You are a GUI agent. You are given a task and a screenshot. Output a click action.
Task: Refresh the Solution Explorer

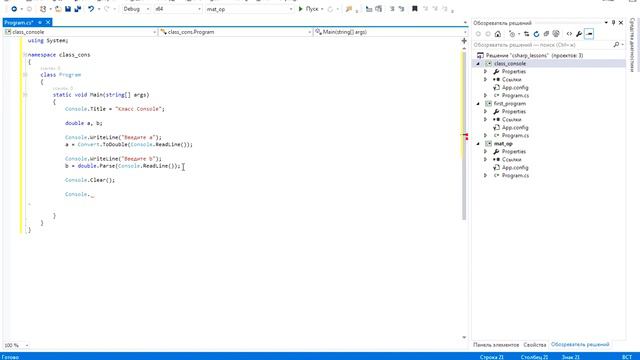tap(536, 34)
